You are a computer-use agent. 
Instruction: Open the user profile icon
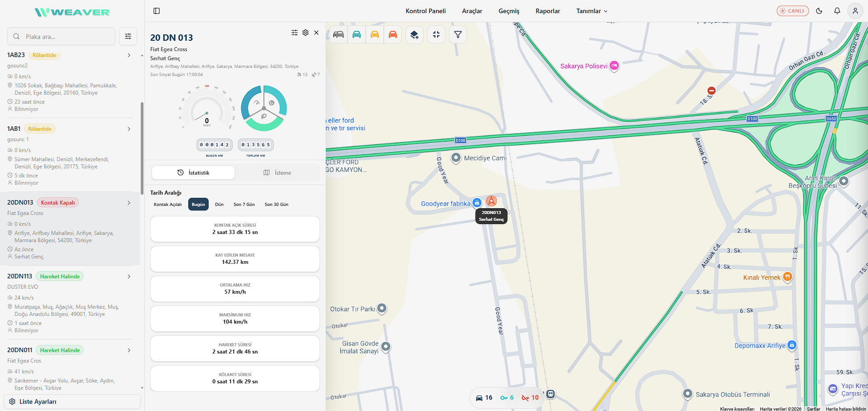click(855, 11)
